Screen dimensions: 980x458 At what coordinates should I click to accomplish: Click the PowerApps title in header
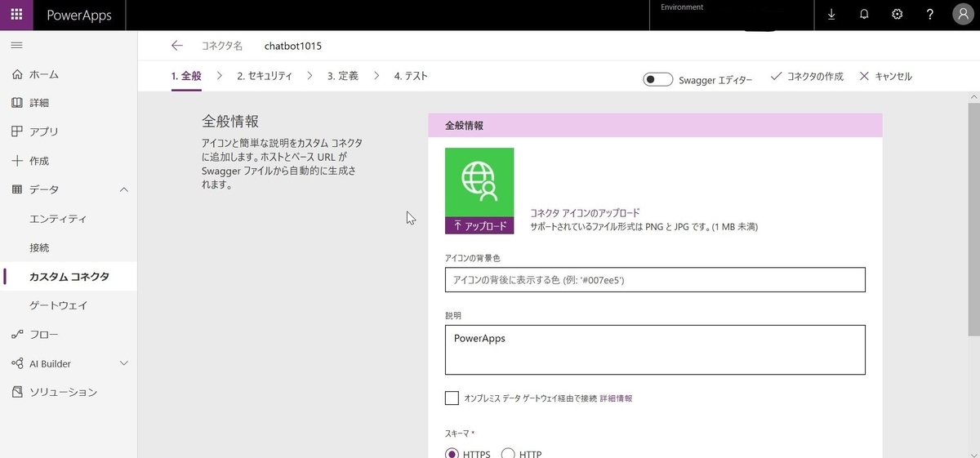coord(79,16)
